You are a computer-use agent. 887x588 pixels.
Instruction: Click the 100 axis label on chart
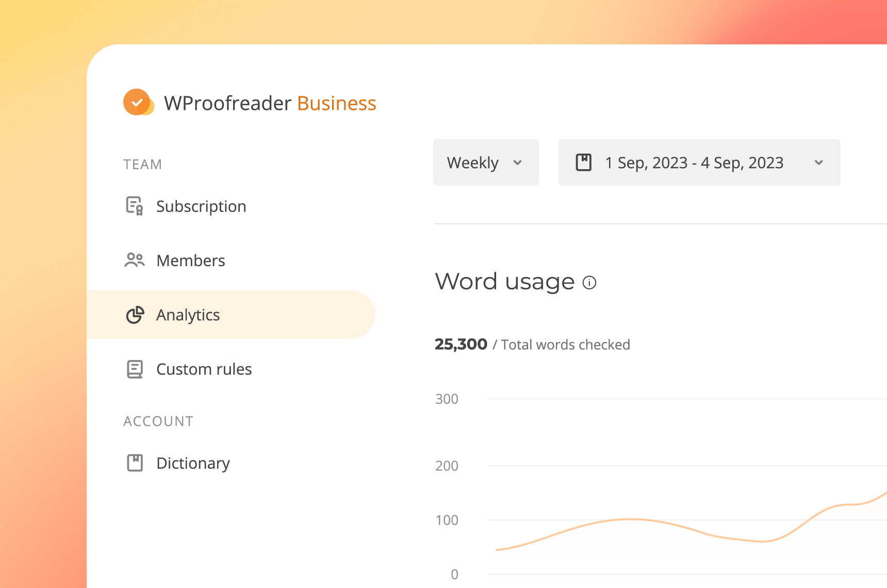pyautogui.click(x=447, y=520)
